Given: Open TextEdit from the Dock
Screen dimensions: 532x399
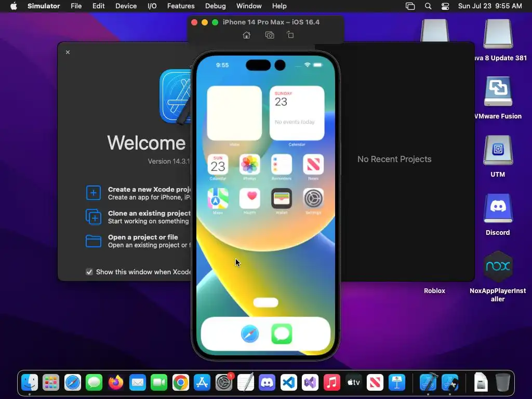Looking at the screenshot, I should 245,383.
